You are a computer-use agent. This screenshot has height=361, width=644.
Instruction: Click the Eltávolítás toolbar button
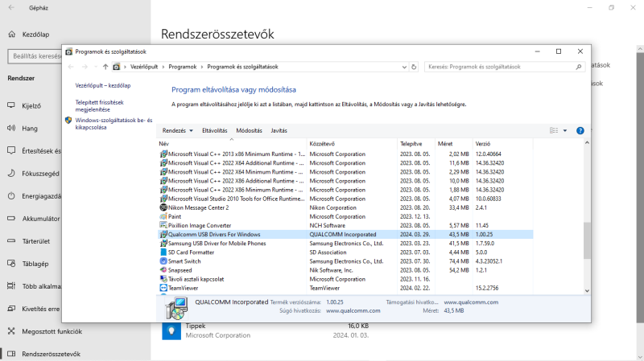tap(214, 130)
